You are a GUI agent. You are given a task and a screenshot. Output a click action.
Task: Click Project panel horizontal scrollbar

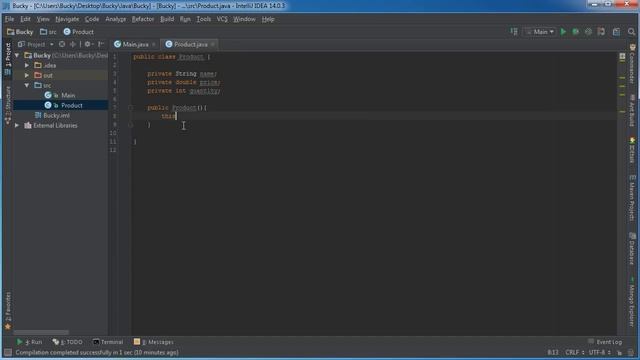(41, 332)
